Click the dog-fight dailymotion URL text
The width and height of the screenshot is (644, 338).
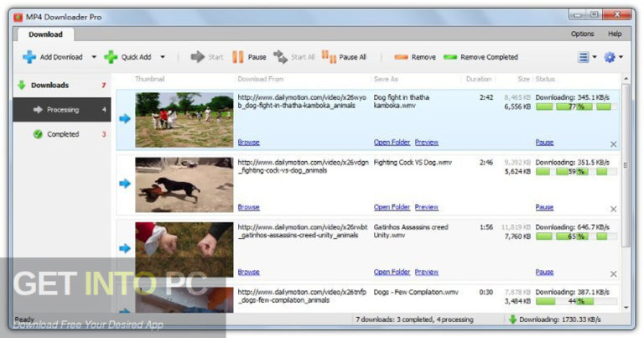[x=302, y=101]
